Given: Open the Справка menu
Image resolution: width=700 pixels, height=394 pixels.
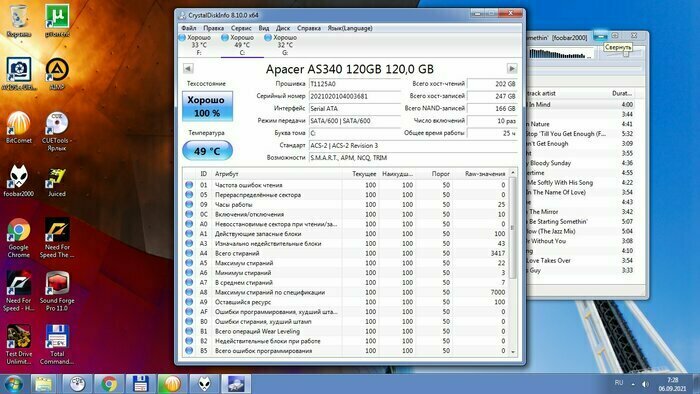Looking at the screenshot, I should 309,28.
